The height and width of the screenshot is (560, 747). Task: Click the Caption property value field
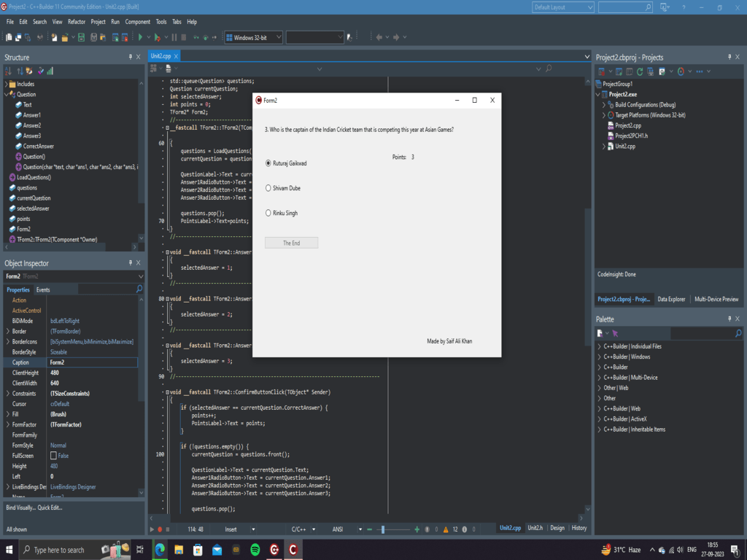point(93,362)
